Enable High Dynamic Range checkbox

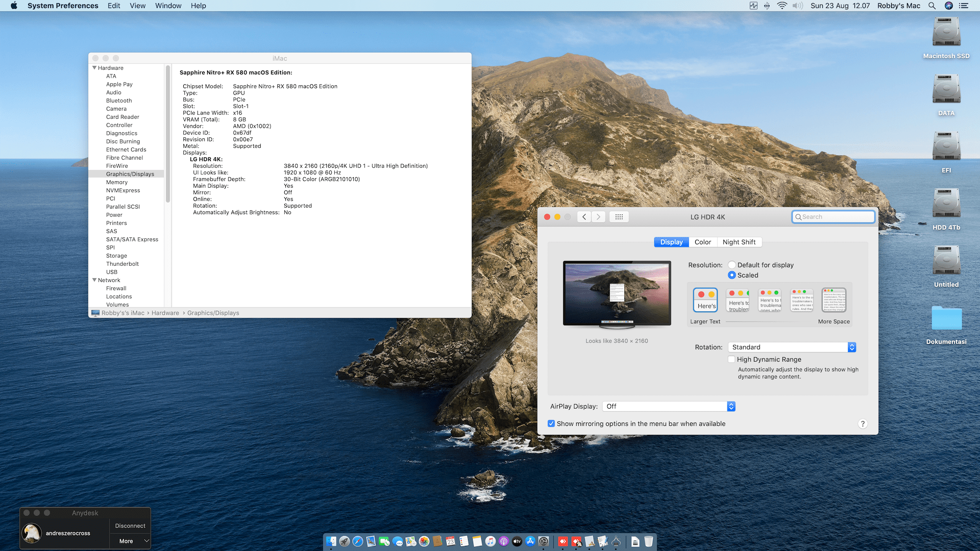pos(731,359)
